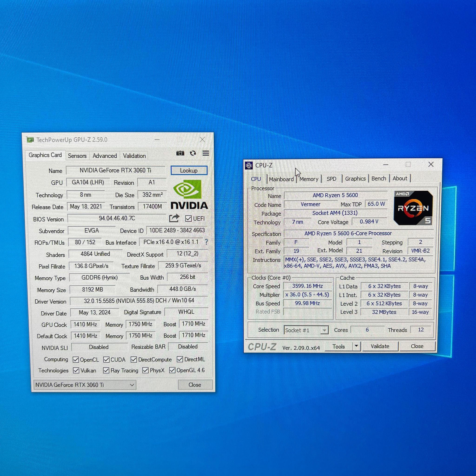Click the Level 3 cache 32 MBytes value

point(384,312)
